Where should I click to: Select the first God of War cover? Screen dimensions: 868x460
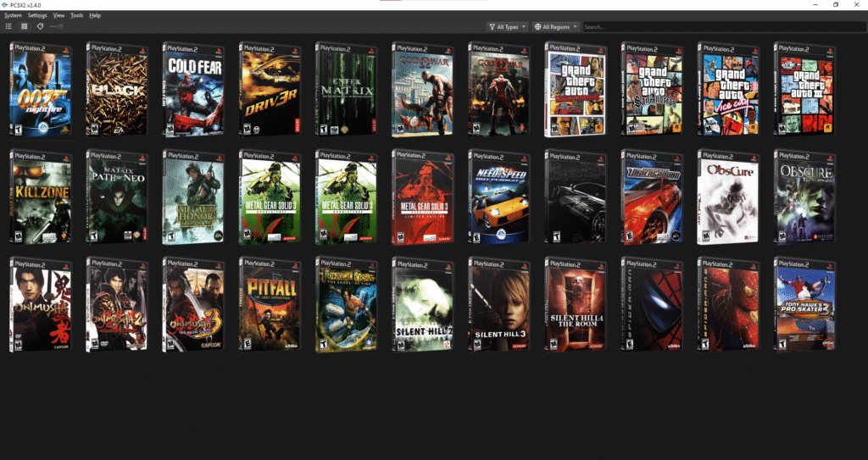422,89
